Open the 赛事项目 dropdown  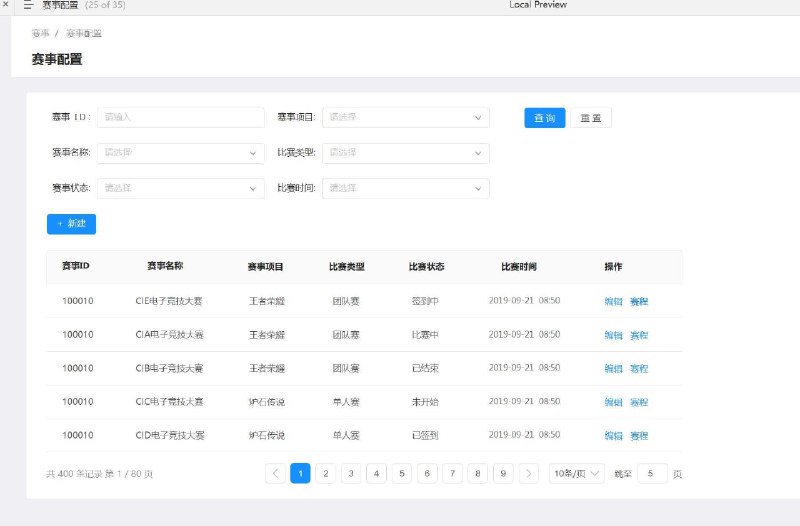pyautogui.click(x=406, y=117)
